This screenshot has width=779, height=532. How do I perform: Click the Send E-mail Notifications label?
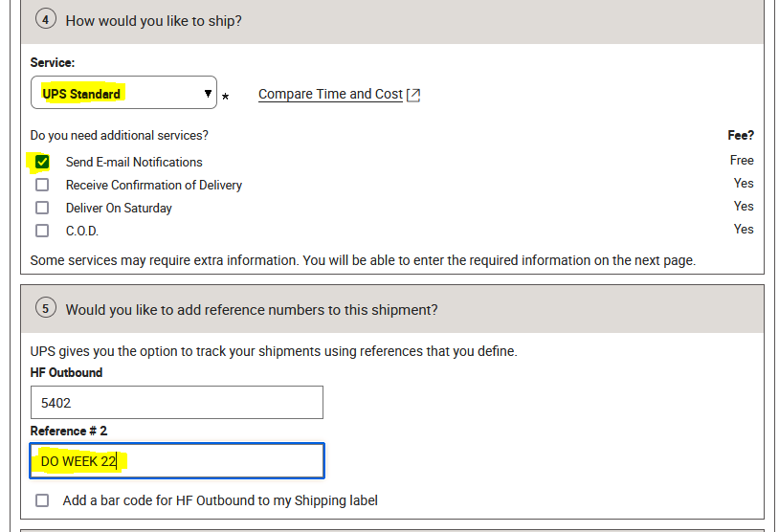click(134, 163)
